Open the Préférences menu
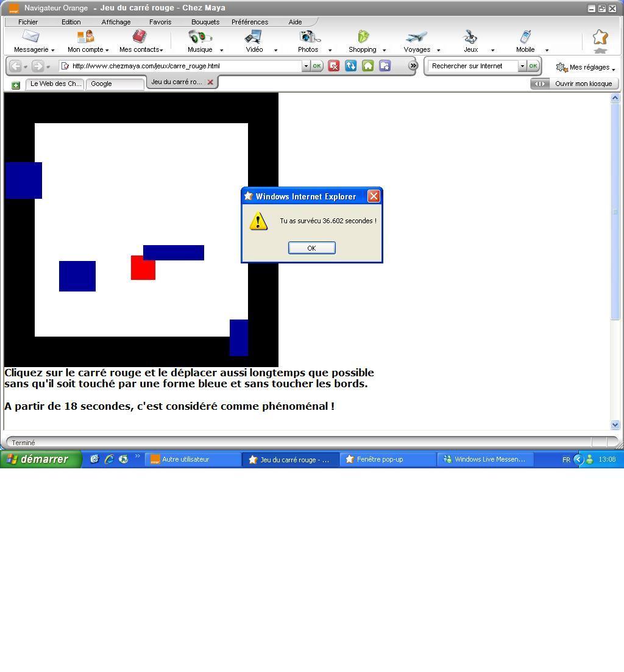This screenshot has width=624, height=672. pyautogui.click(x=250, y=22)
